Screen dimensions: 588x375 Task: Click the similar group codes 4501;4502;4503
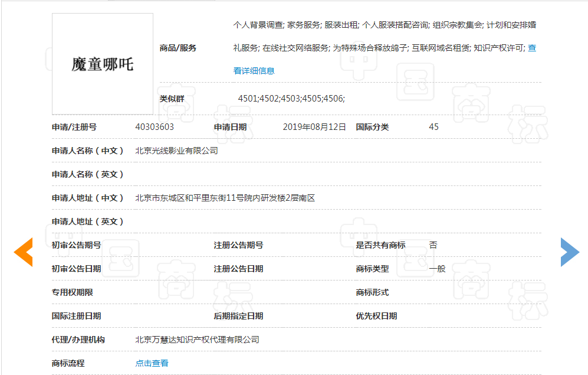[x=291, y=99]
